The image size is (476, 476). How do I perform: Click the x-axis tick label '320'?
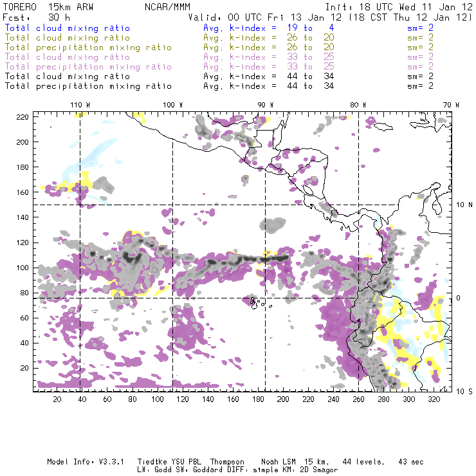[x=434, y=399]
